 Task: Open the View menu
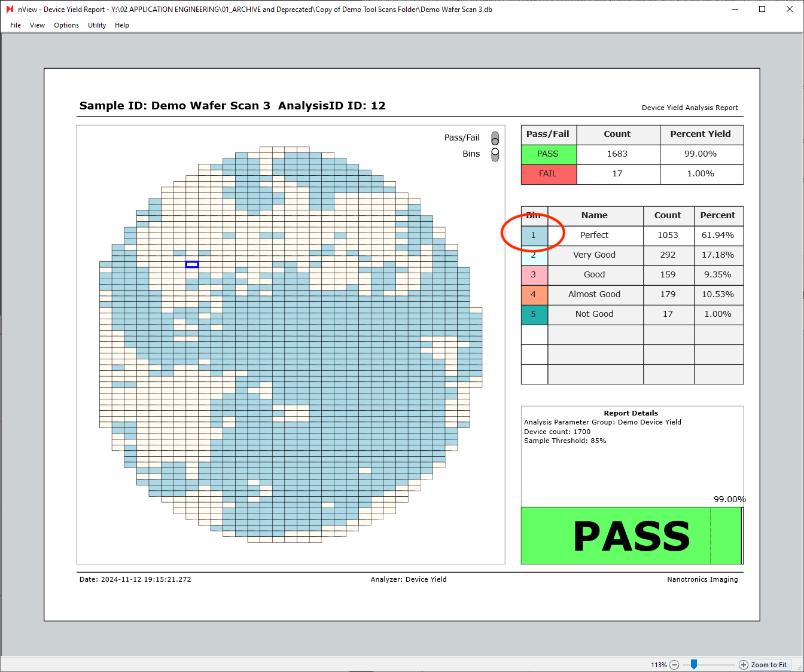click(37, 25)
